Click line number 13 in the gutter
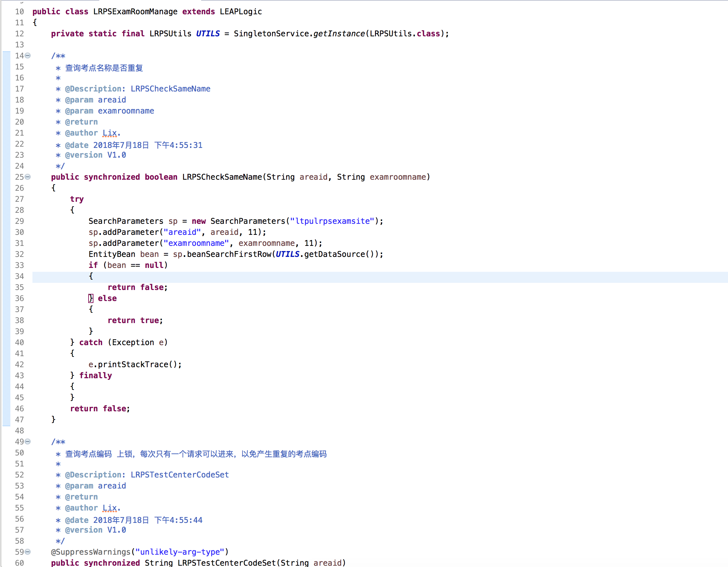This screenshot has width=728, height=567. 19,45
